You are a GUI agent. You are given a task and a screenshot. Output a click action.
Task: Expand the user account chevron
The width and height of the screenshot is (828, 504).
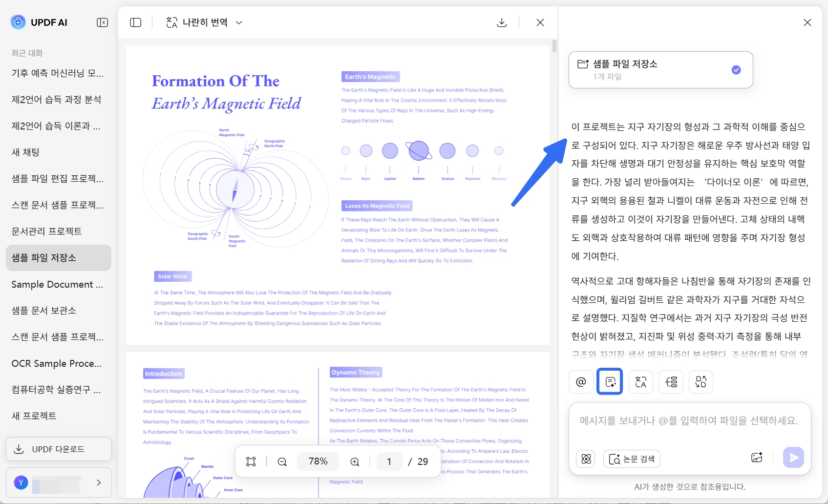[99, 483]
